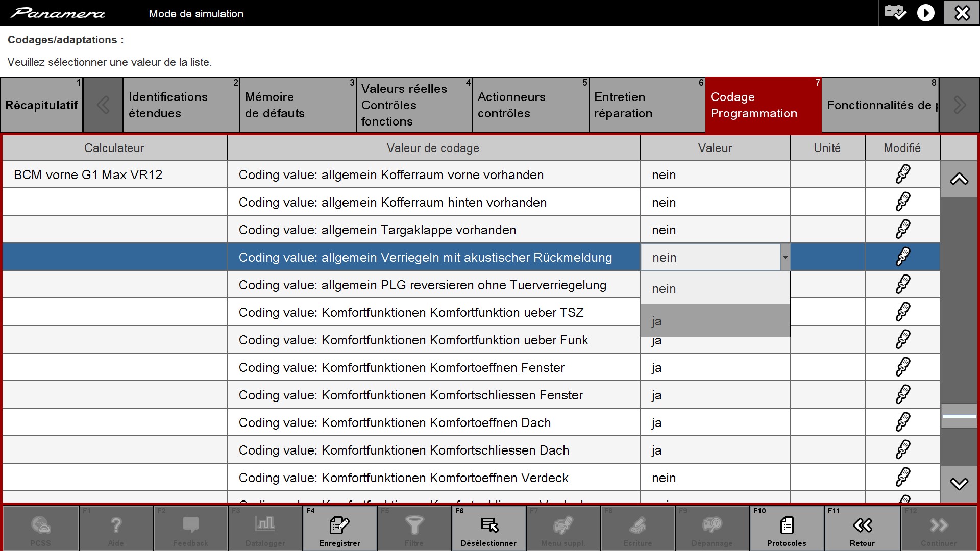Show next tabs with right chevron

959,105
